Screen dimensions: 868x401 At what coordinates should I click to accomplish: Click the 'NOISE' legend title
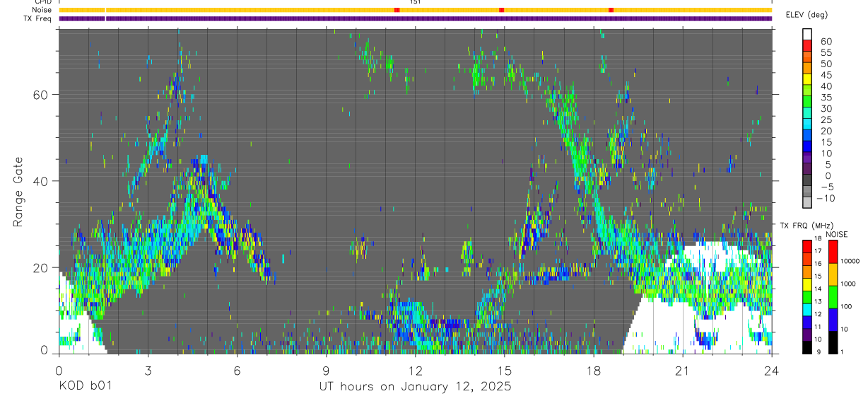[x=836, y=234]
